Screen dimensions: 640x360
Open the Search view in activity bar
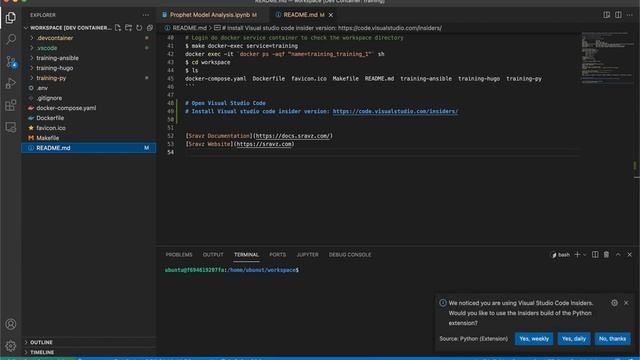(11, 39)
